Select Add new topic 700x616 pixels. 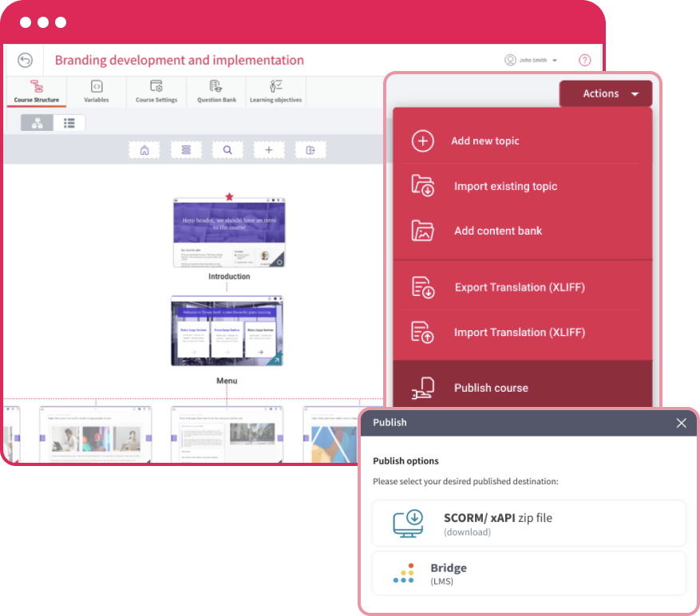click(x=484, y=141)
